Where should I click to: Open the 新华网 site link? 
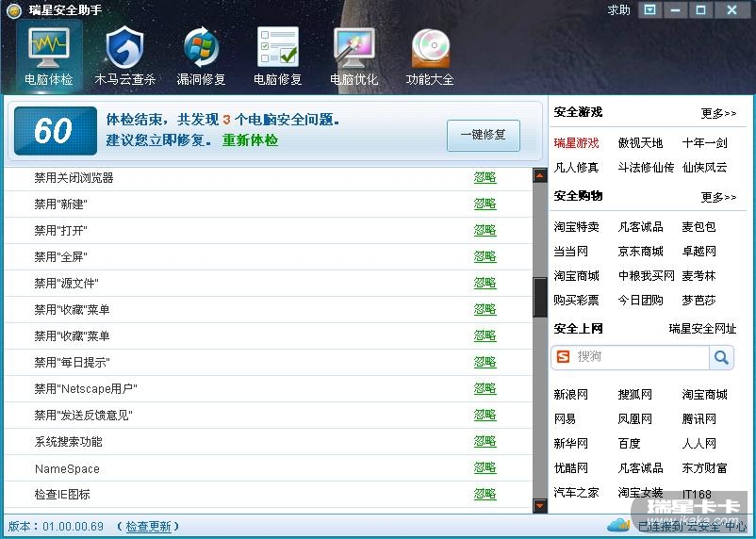click(x=571, y=444)
